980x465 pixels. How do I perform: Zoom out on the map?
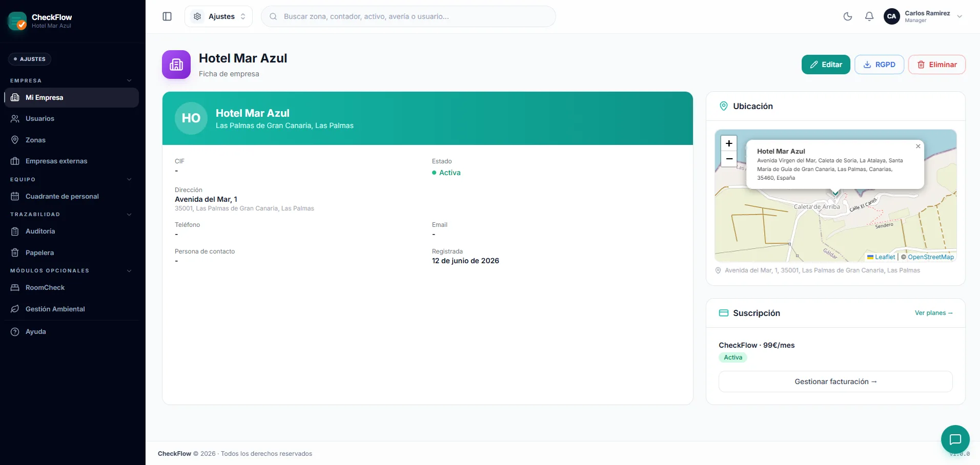tap(729, 159)
